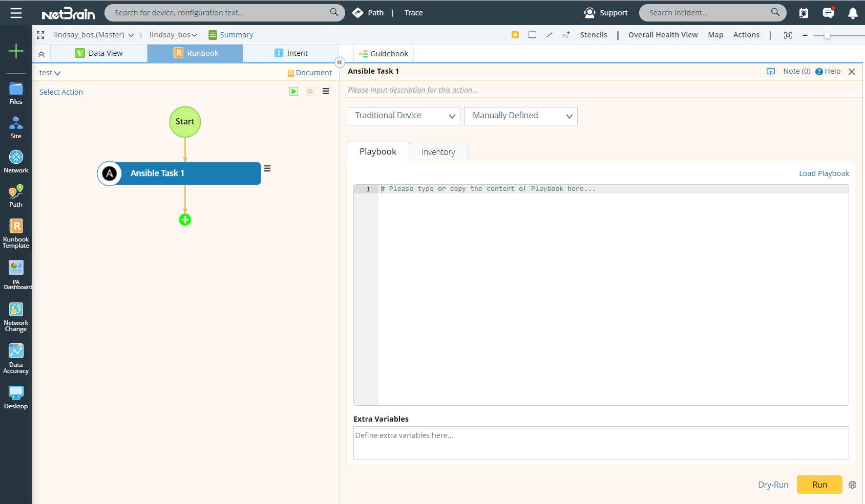Open the Map menu
This screenshot has height=504, width=865.
[x=715, y=35]
